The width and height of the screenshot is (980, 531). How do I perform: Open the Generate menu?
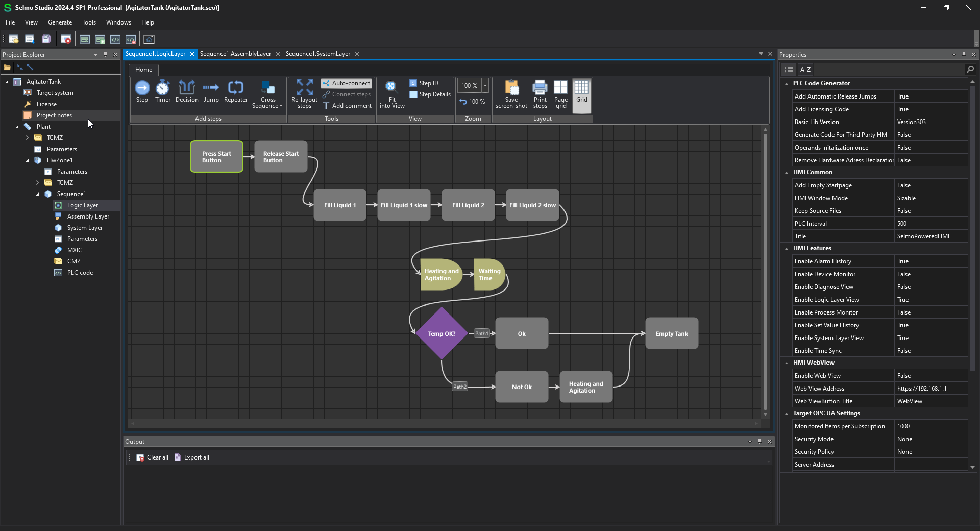pos(60,22)
